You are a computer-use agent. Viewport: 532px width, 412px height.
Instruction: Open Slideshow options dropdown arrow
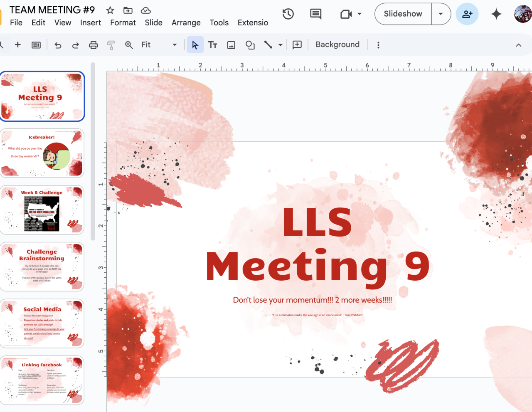point(441,14)
